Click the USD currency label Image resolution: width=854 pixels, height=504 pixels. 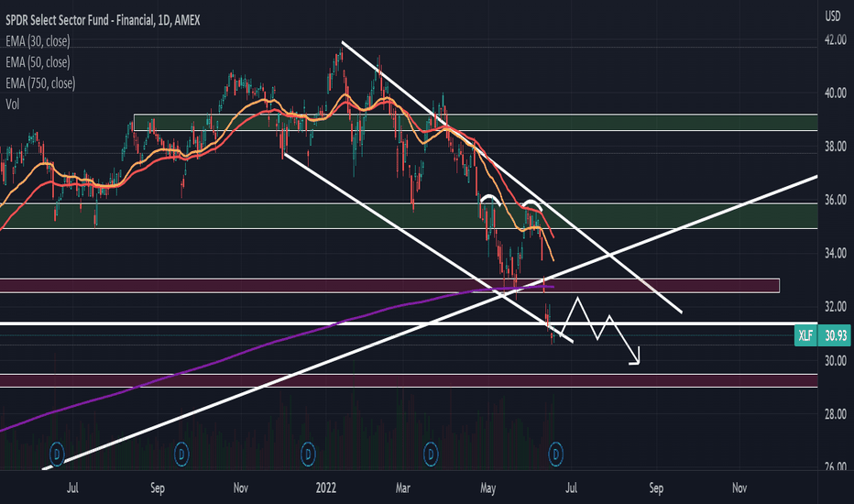(x=833, y=16)
